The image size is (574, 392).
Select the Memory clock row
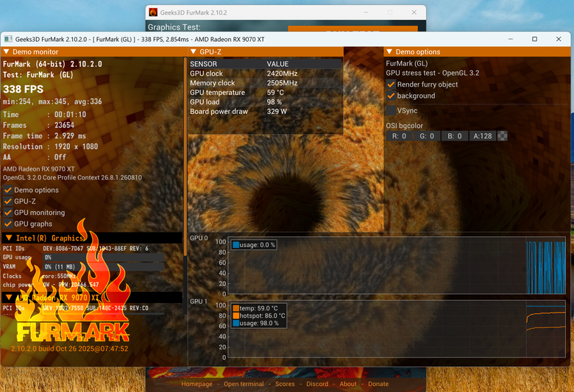[266, 83]
